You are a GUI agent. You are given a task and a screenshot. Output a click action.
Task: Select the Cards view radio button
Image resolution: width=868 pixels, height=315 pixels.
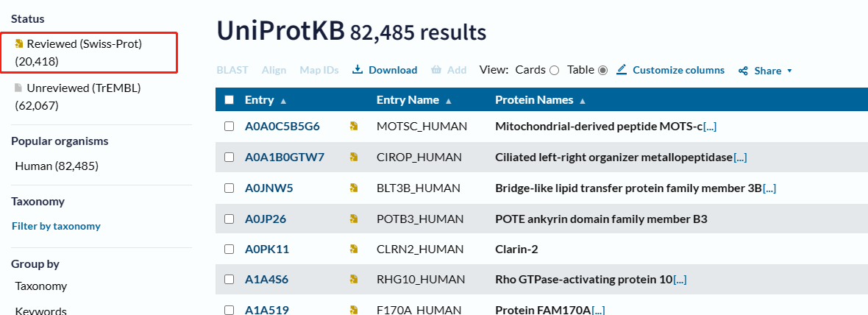(x=555, y=71)
